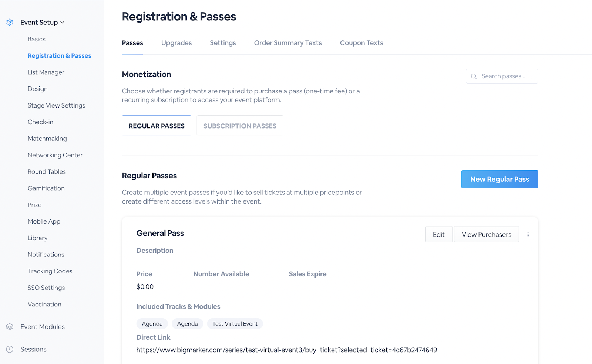The image size is (592, 364).
Task: Switch to the Settings tab
Action: [x=223, y=43]
